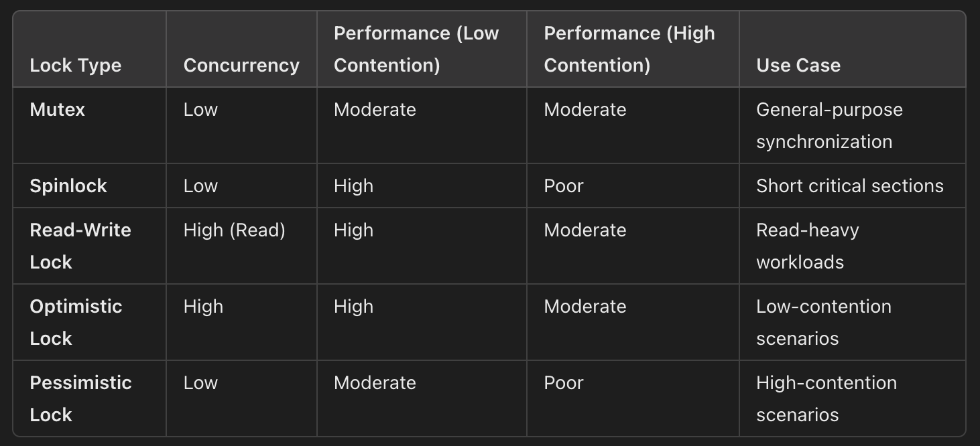Viewport: 980px width, 446px height.
Task: Click the "General-purpose synchronization" cell
Action: tap(829, 125)
